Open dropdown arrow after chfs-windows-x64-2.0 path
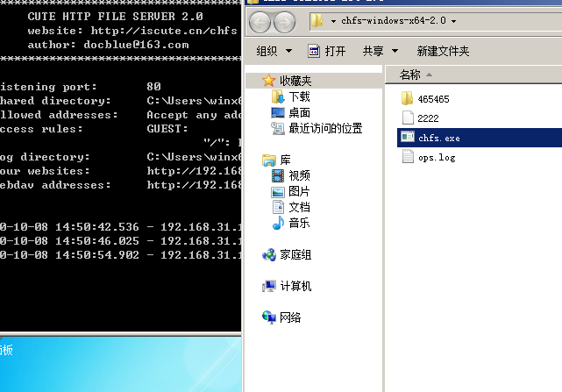This screenshot has width=562, height=392. point(453,21)
